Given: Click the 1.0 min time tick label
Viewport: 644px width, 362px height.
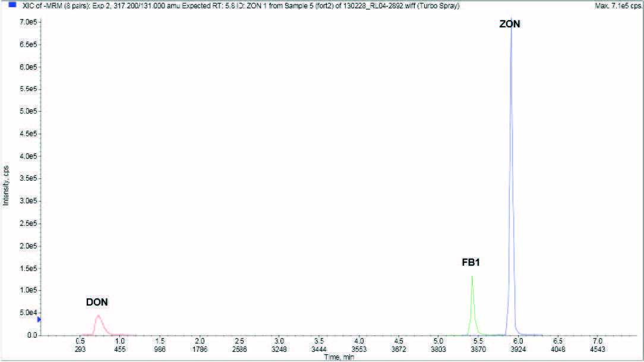Looking at the screenshot, I should [120, 341].
